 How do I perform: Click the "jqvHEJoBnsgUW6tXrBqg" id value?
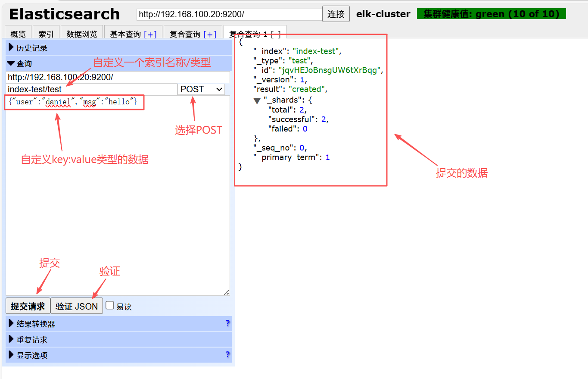(x=330, y=70)
